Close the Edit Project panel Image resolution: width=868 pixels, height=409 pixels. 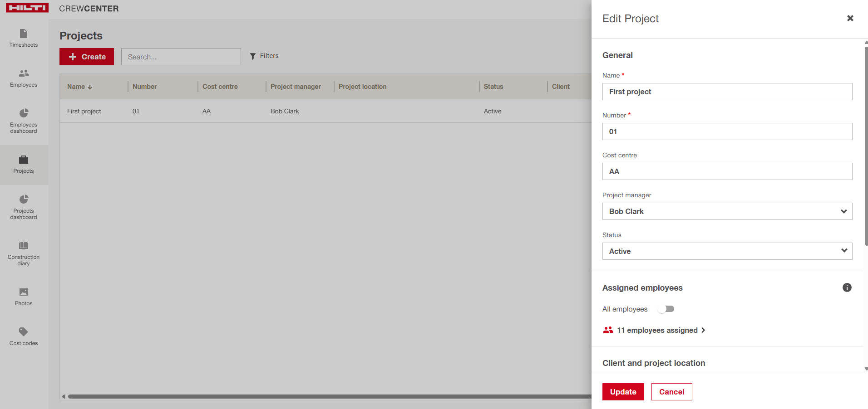(x=850, y=18)
